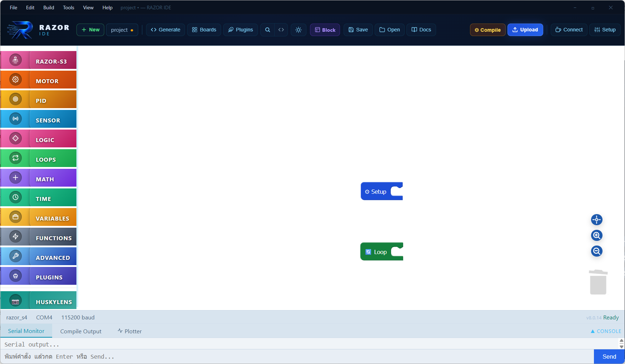This screenshot has width=625, height=364.
Task: Open the Build menu
Action: coord(49,7)
